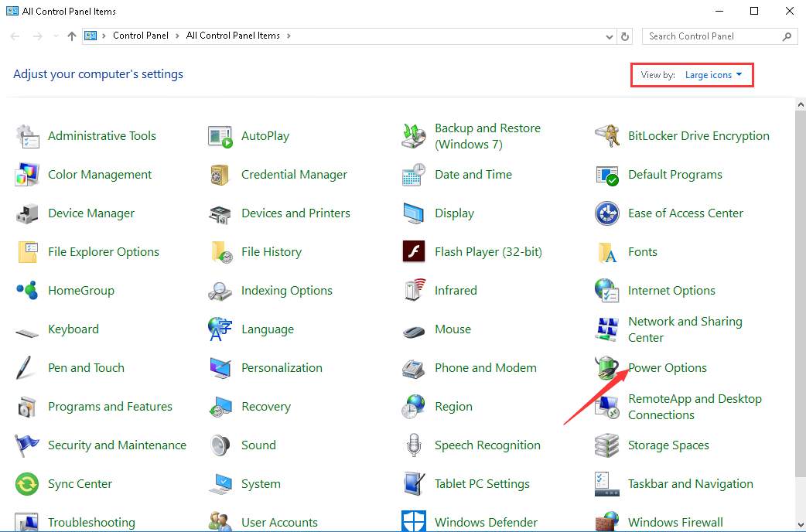
Task: Open the Administrative Tools icon
Action: coord(27,136)
